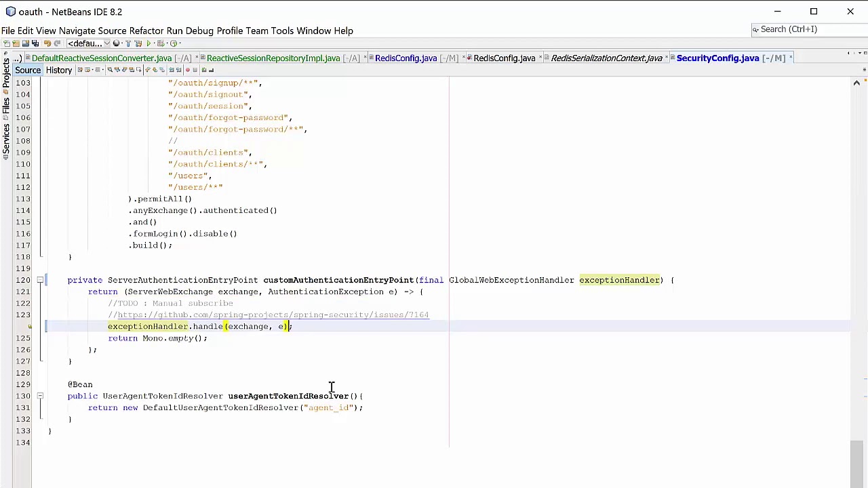Click the Debug Project icon
The width and height of the screenshot is (868, 488).
tap(160, 43)
